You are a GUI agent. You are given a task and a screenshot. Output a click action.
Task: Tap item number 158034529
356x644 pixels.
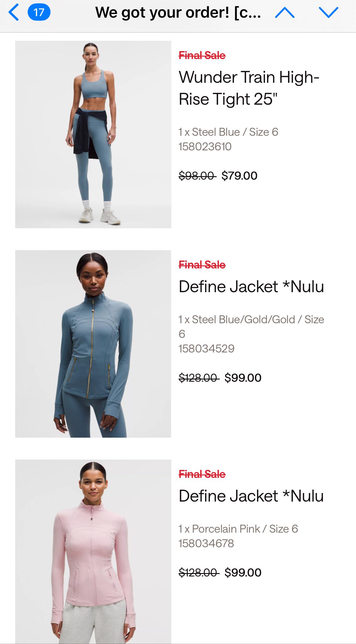click(207, 349)
